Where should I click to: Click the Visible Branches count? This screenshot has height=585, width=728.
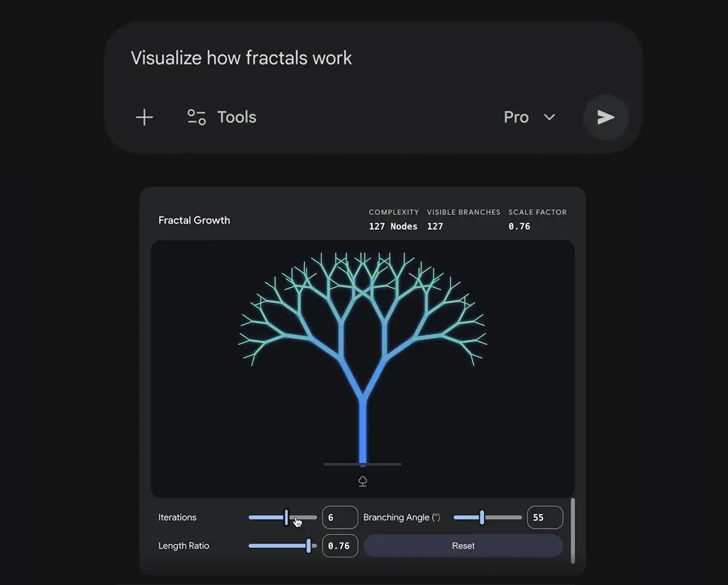pyautogui.click(x=435, y=226)
